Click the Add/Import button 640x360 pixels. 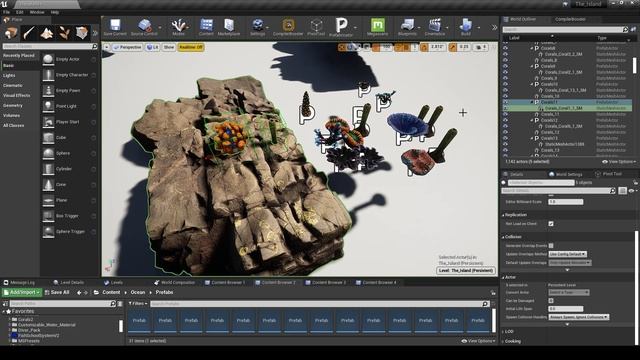[x=22, y=292]
